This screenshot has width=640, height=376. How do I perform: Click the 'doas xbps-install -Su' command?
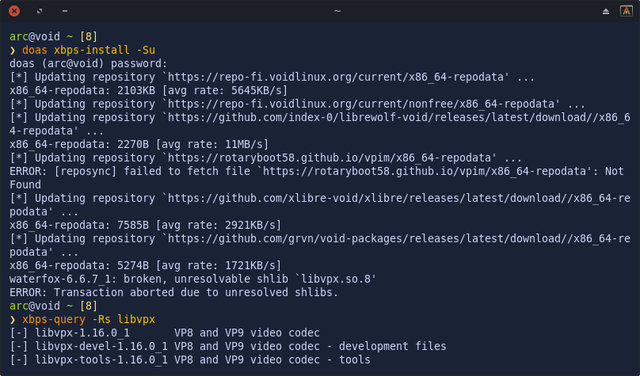tap(89, 50)
